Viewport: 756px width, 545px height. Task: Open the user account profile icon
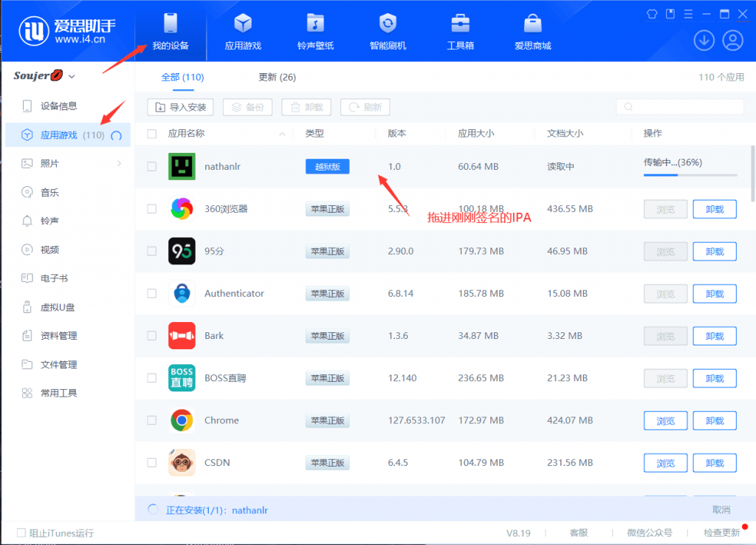coord(733,41)
